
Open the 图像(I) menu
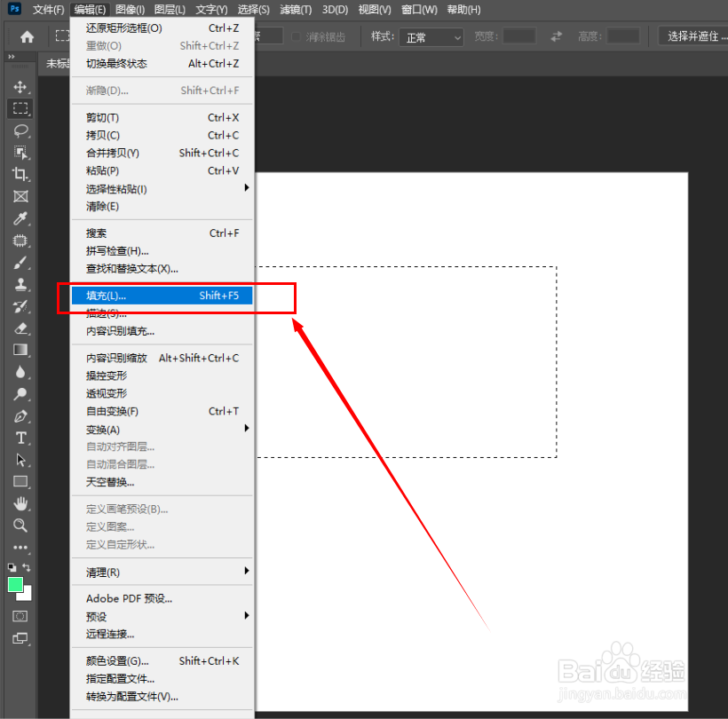130,9
